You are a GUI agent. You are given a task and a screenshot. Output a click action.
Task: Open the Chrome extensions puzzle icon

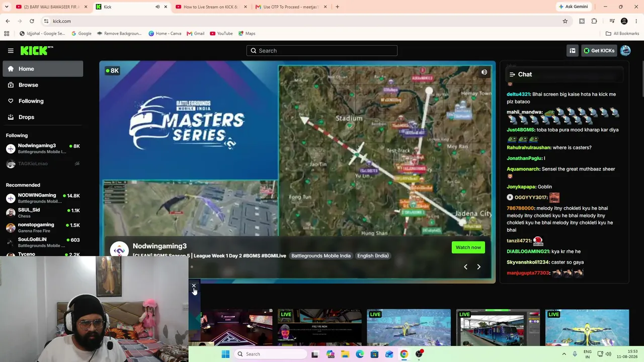click(594, 21)
